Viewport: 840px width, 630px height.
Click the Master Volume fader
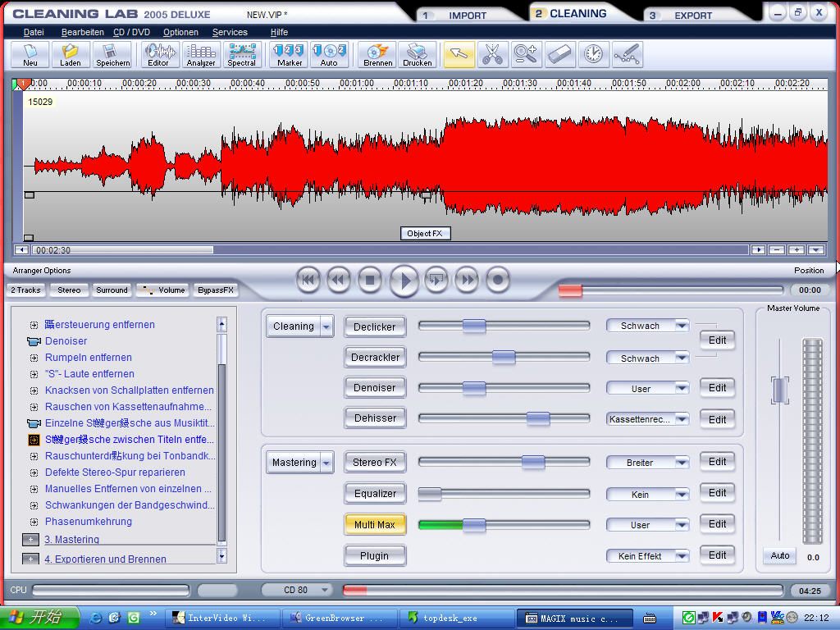tap(779, 390)
